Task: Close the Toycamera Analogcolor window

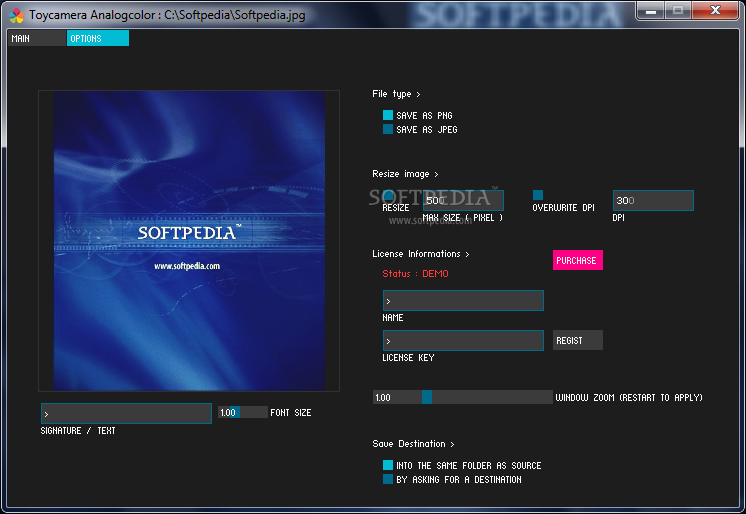Action: [x=715, y=10]
